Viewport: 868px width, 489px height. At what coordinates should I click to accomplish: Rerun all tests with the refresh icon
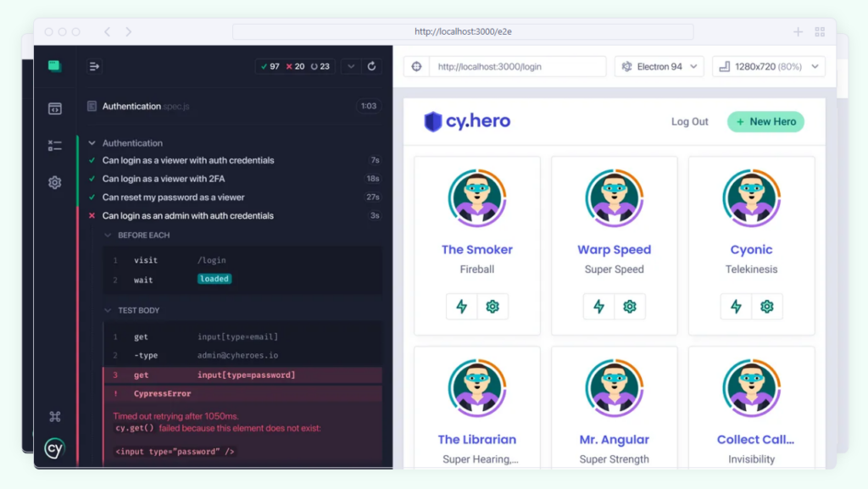[371, 66]
